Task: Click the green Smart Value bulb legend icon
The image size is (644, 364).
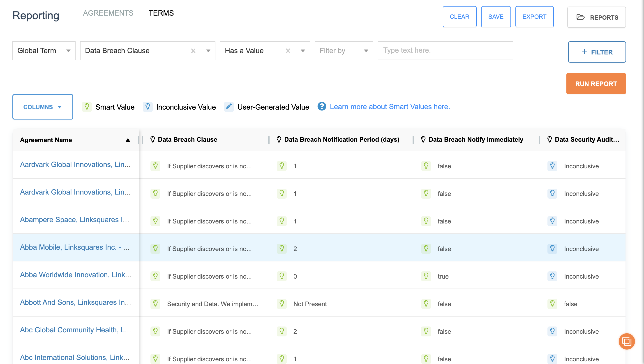Action: [x=87, y=107]
